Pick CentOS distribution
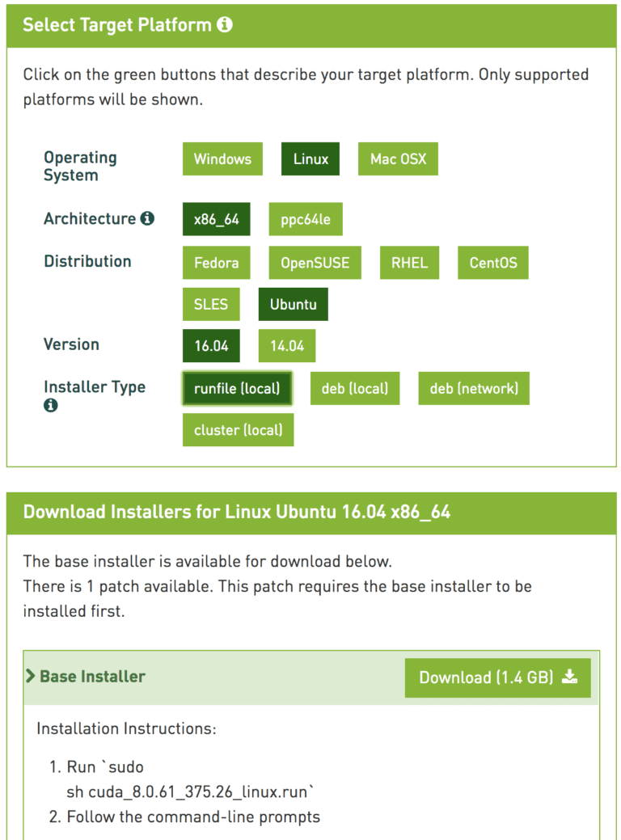Image resolution: width=621 pixels, height=840 pixels. coord(493,263)
